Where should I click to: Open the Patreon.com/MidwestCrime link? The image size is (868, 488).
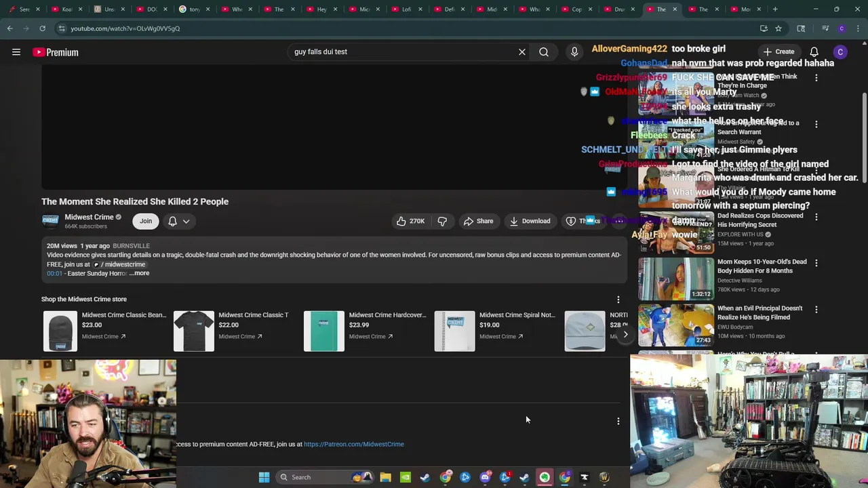coord(354,445)
